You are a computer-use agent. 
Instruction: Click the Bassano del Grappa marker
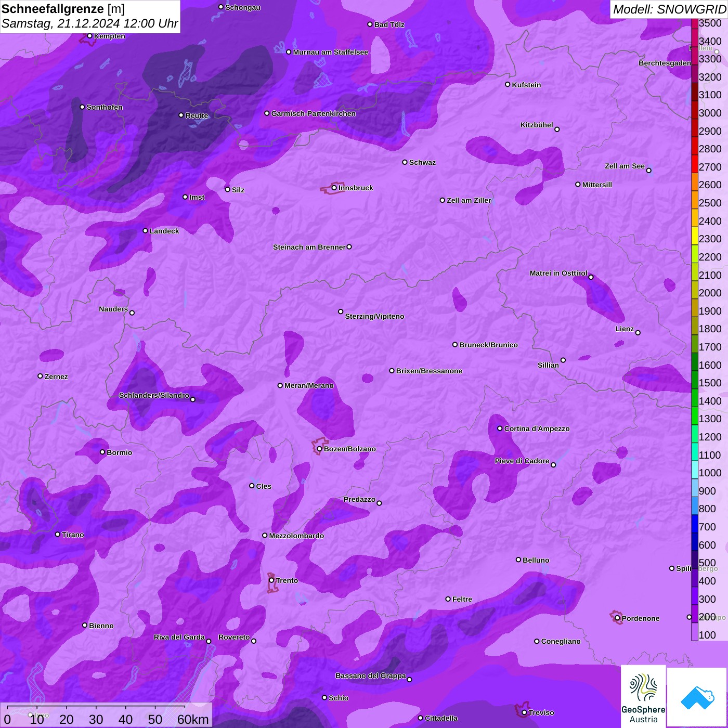[409, 679]
